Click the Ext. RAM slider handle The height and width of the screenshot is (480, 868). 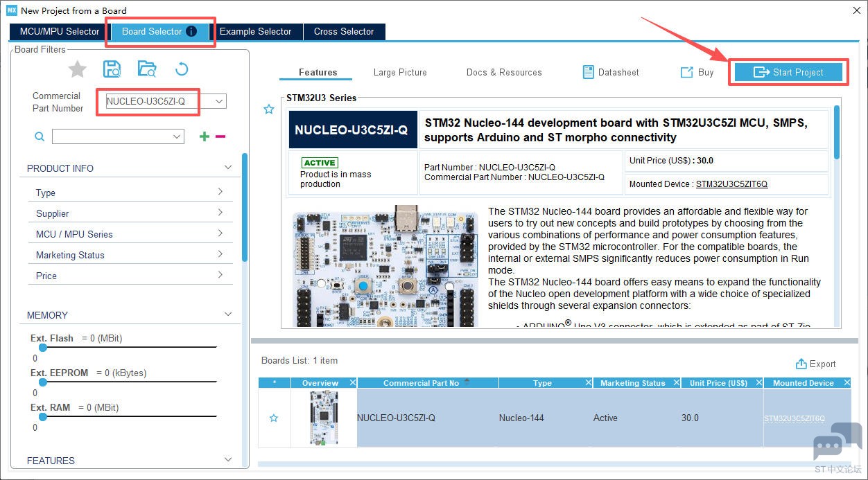tap(42, 416)
